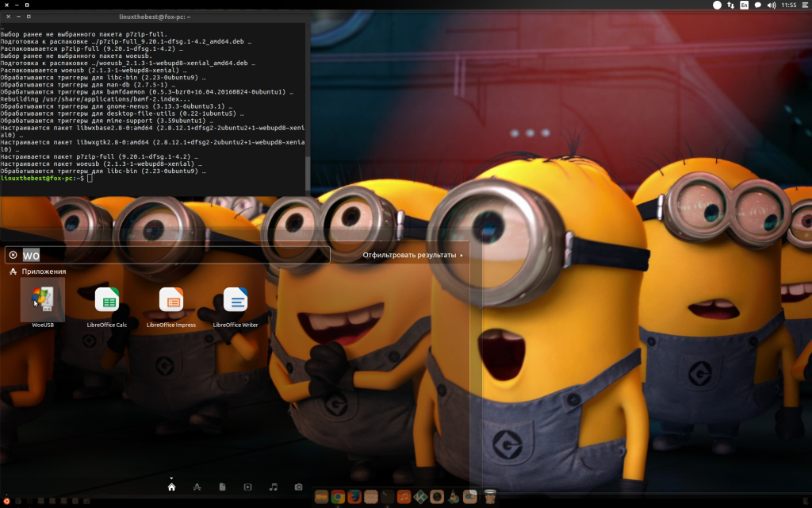Image resolution: width=812 pixels, height=508 pixels.
Task: Expand the 'Отфильтровать результаты' filter
Action: point(412,255)
